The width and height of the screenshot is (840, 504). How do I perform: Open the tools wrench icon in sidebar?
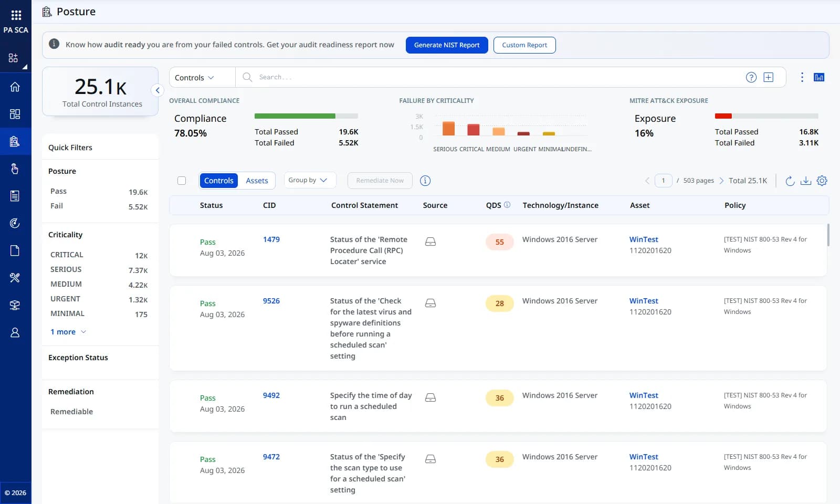15,278
